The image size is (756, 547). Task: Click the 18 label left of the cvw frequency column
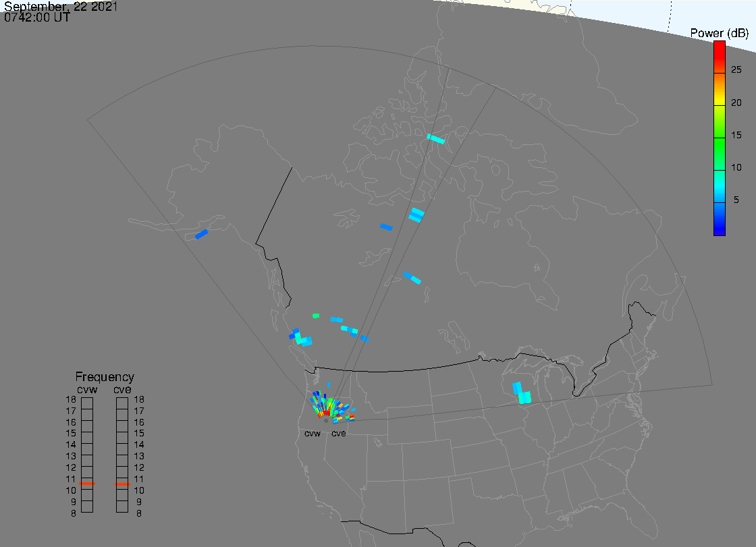[x=70, y=399]
